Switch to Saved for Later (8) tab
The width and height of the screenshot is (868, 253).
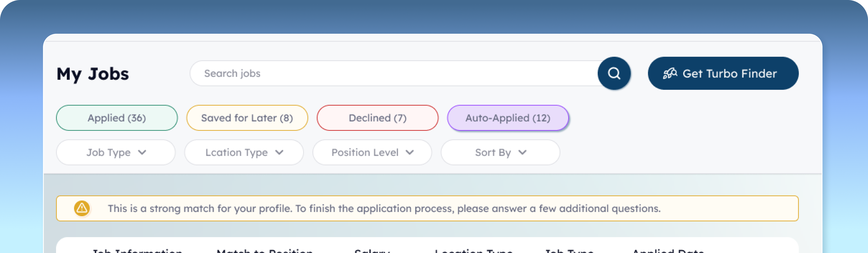pos(247,118)
